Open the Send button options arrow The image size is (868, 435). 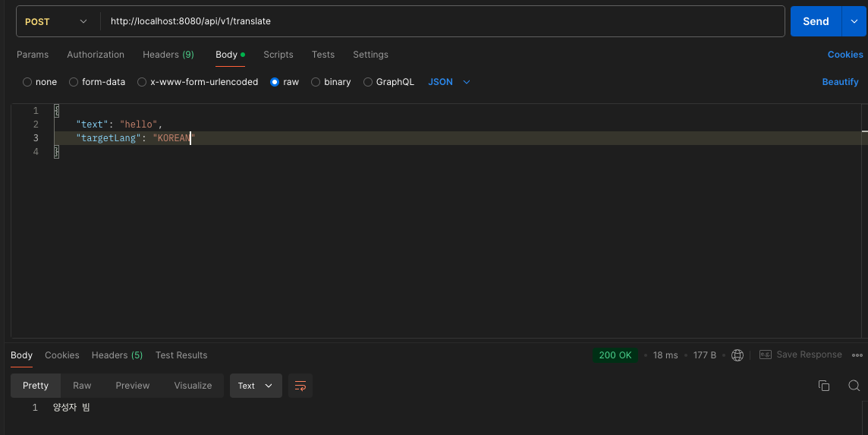[854, 21]
